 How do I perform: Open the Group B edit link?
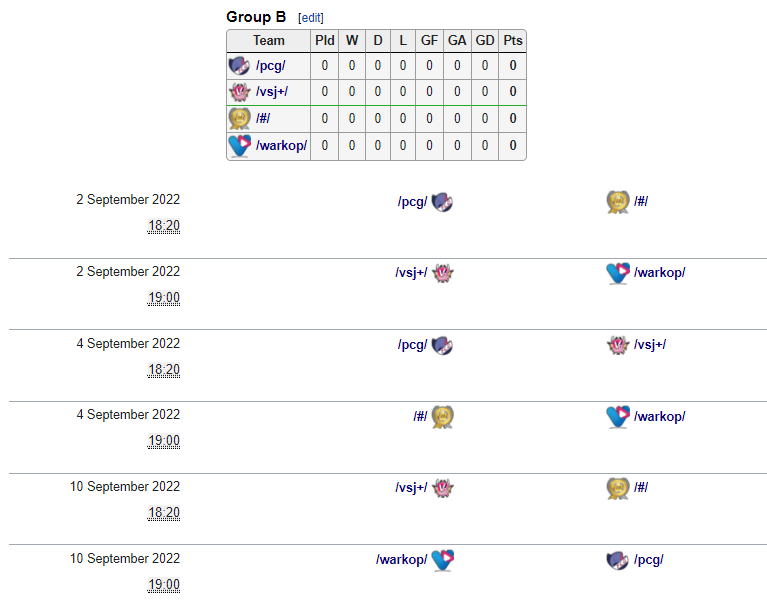[311, 18]
